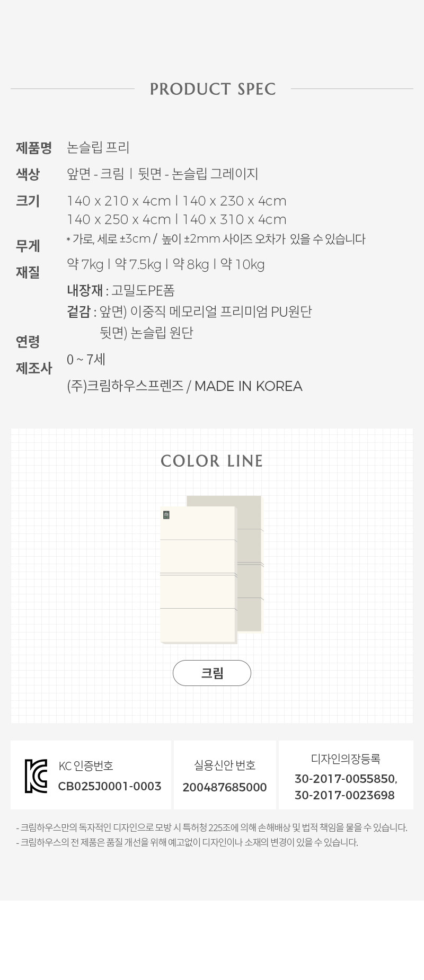The image size is (424, 980).
Task: Click the 특허청 225조 legal notice line
Action: [x=212, y=827]
